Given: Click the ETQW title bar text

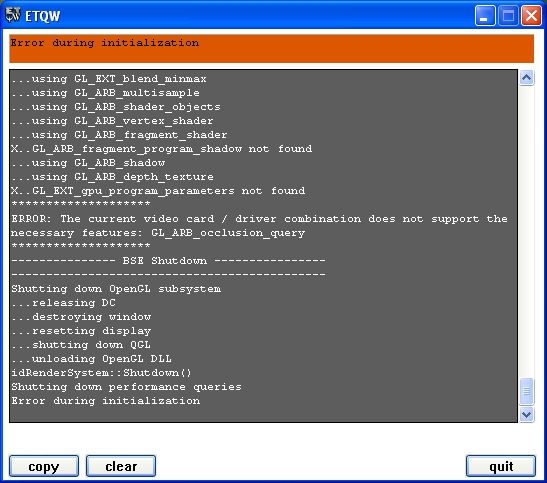Looking at the screenshot, I should (x=43, y=16).
